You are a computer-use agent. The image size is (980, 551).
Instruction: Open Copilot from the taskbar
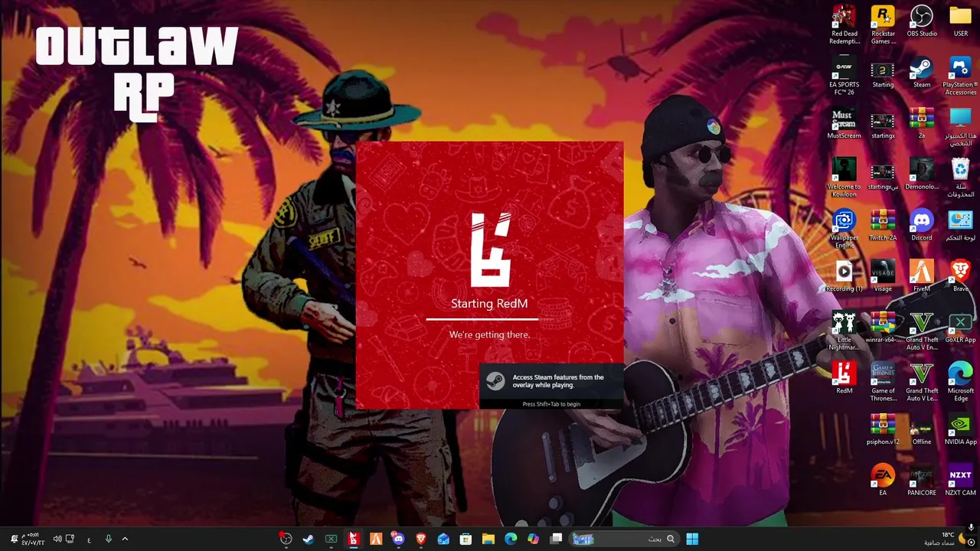pyautogui.click(x=533, y=539)
